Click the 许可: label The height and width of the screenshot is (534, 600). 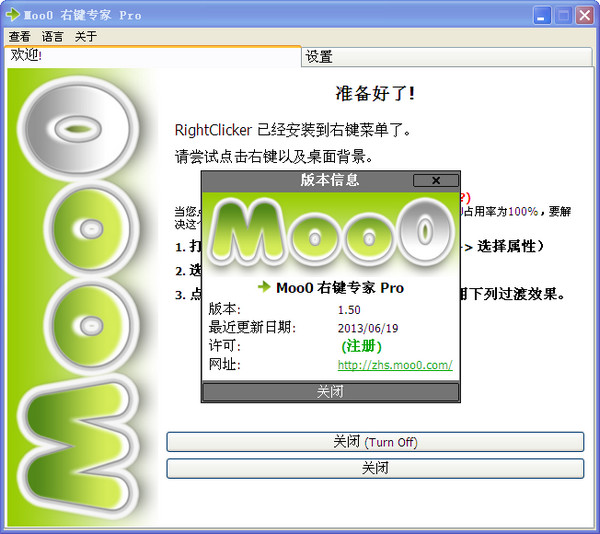(x=225, y=346)
